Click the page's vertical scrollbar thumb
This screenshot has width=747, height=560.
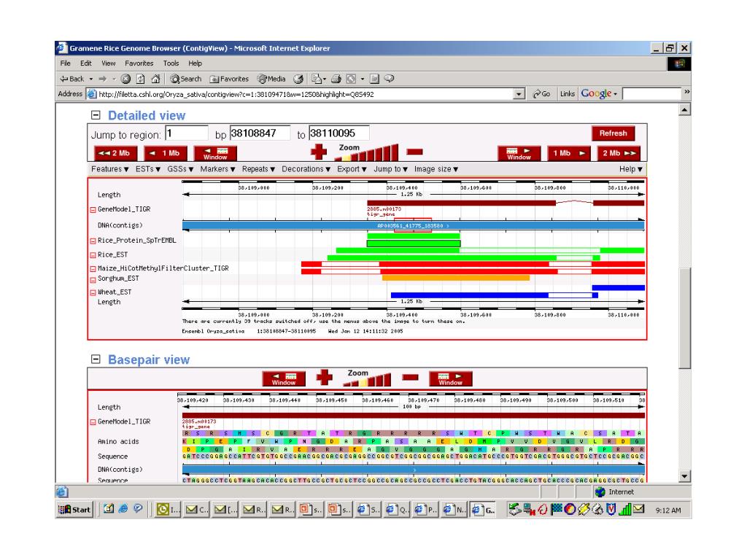click(684, 318)
